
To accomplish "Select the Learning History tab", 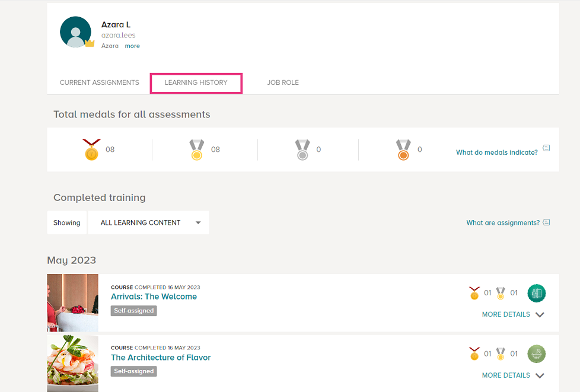I will coord(196,83).
